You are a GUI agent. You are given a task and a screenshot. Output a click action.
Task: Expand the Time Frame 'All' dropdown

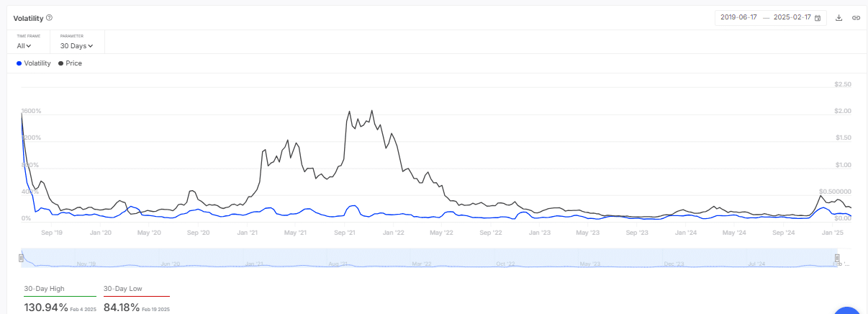tap(24, 46)
